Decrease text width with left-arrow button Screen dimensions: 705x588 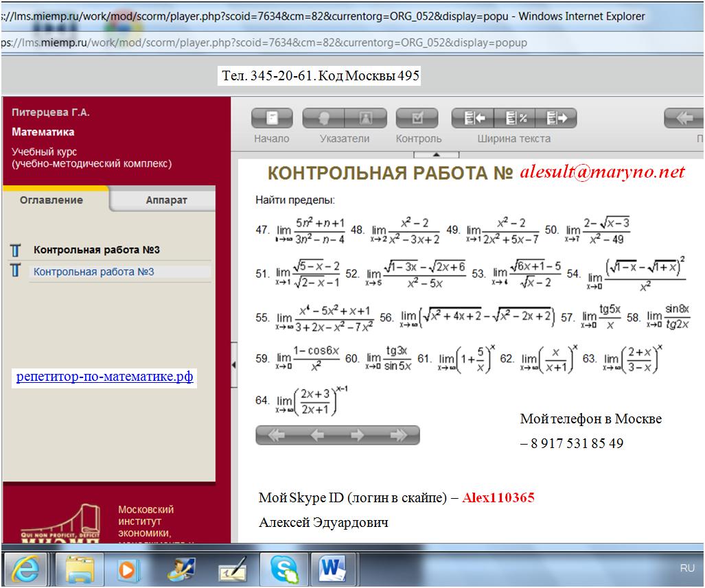[x=472, y=118]
